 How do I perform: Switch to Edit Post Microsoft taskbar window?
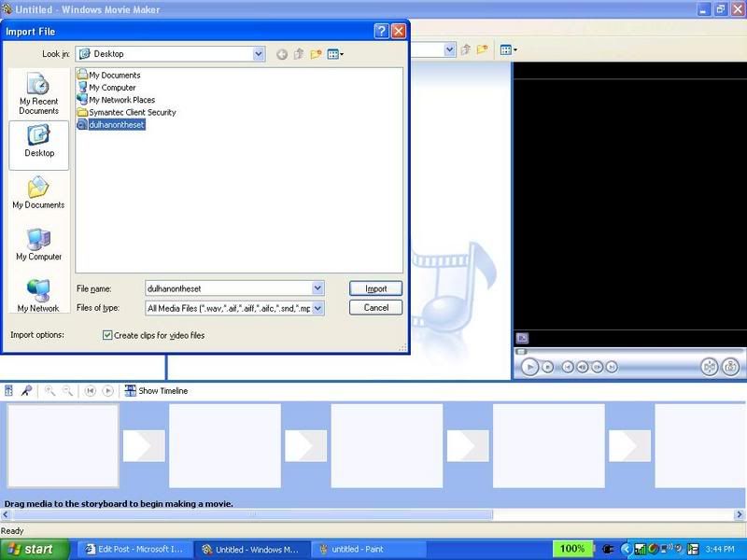click(x=134, y=550)
